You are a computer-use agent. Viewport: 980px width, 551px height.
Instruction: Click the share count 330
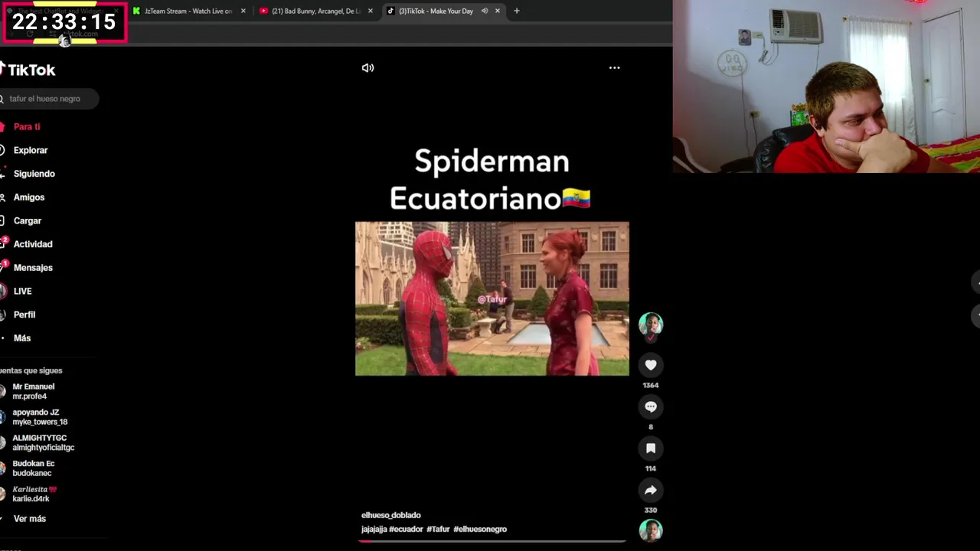[651, 510]
